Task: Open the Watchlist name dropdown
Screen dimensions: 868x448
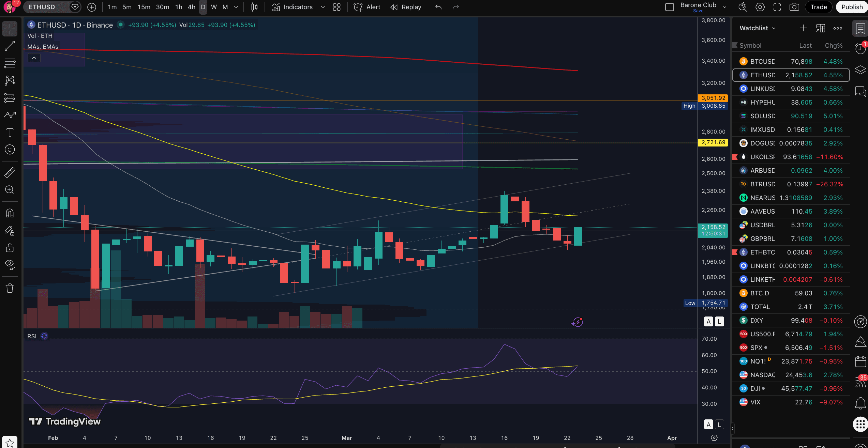Action: [x=758, y=28]
